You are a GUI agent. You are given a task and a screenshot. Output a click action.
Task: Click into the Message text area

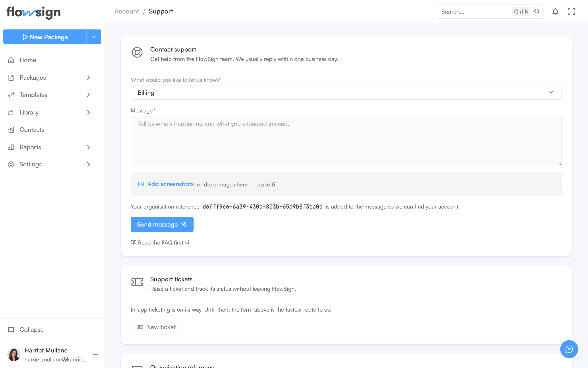point(346,141)
